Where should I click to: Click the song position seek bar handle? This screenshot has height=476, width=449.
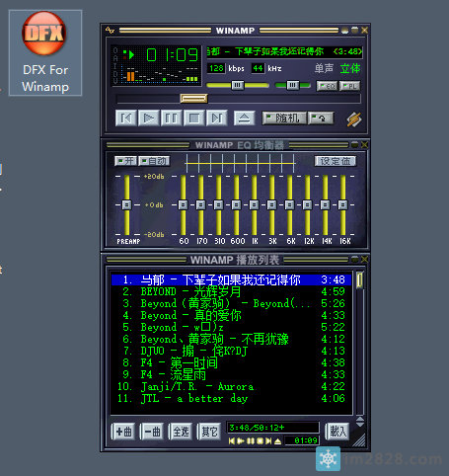194,98
